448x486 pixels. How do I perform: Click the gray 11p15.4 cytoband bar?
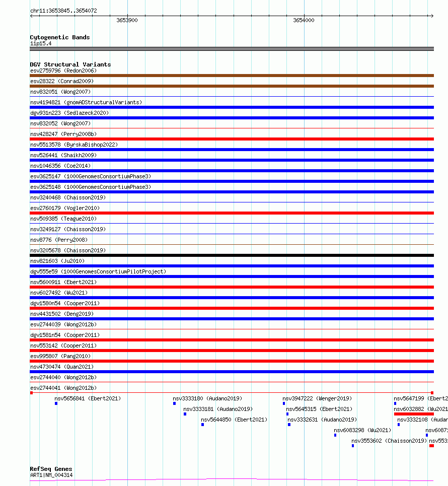coord(232,49)
